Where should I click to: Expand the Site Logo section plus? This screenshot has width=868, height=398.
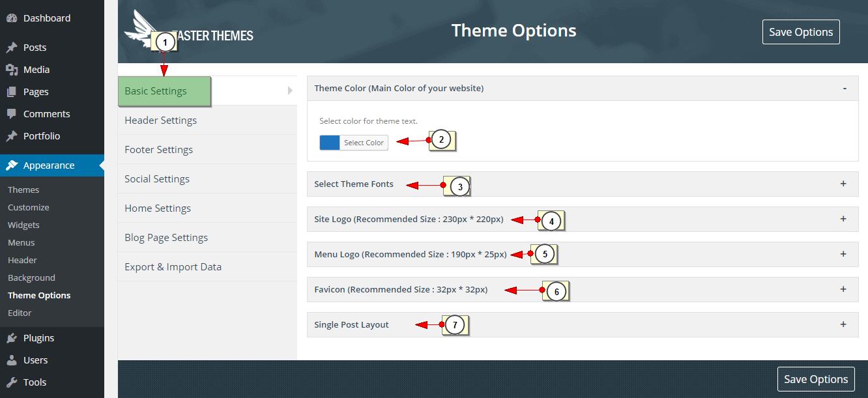[x=843, y=219]
